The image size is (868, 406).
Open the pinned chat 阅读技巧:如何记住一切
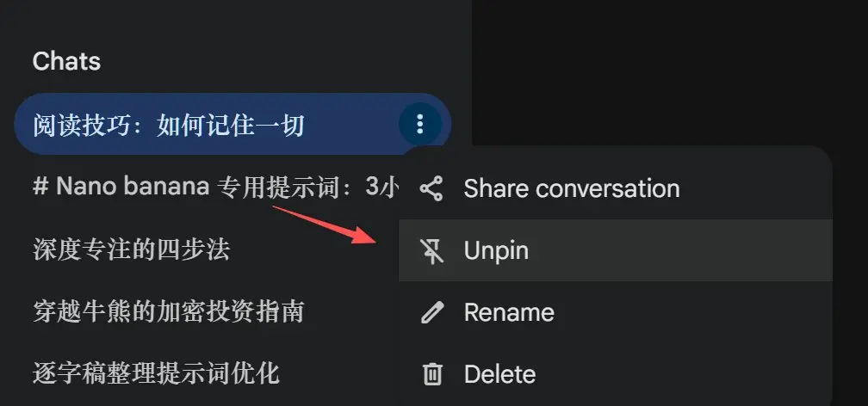169,125
